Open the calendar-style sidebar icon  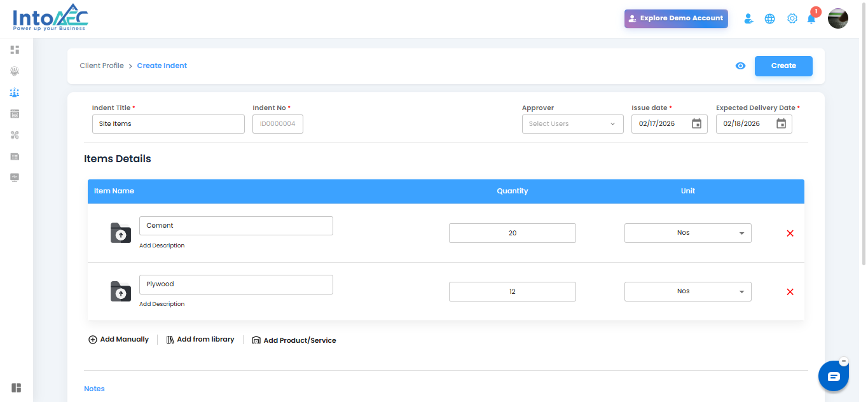click(15, 114)
